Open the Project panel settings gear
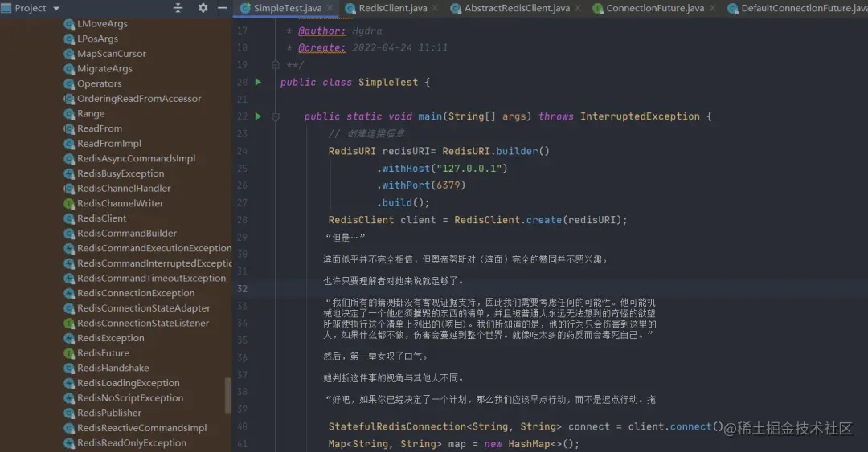868x452 pixels. [203, 8]
